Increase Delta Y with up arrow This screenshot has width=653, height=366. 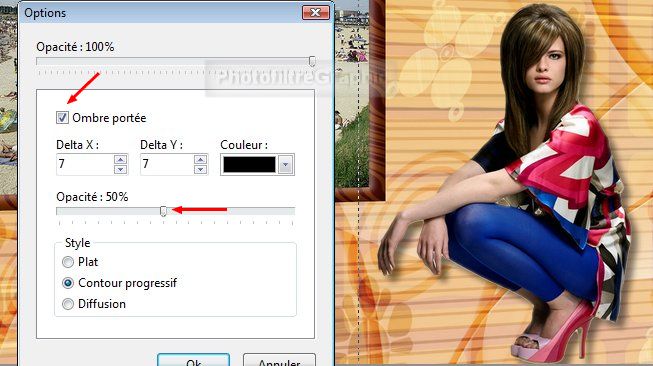(x=200, y=159)
